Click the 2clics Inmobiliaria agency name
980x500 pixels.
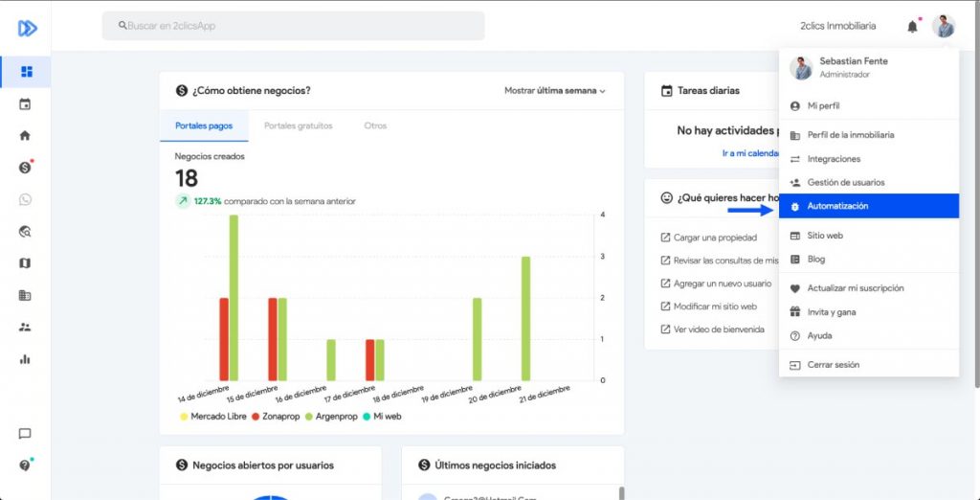[x=837, y=26]
